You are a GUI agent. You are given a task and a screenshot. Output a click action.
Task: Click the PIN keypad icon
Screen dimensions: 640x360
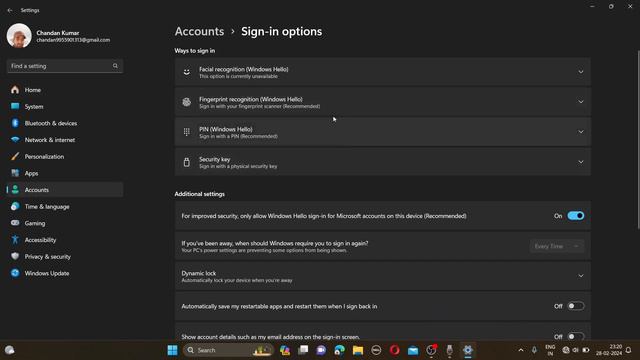[x=187, y=132]
